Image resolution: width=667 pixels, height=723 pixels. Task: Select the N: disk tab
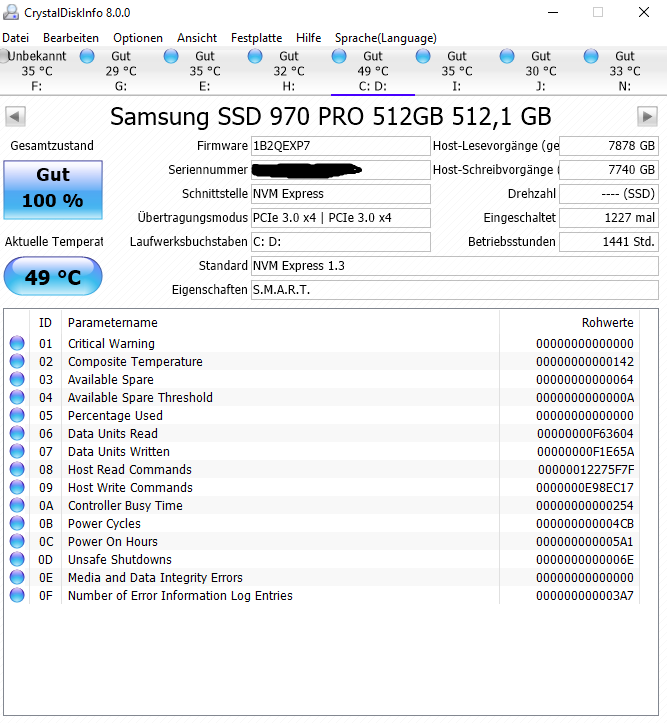point(625,71)
